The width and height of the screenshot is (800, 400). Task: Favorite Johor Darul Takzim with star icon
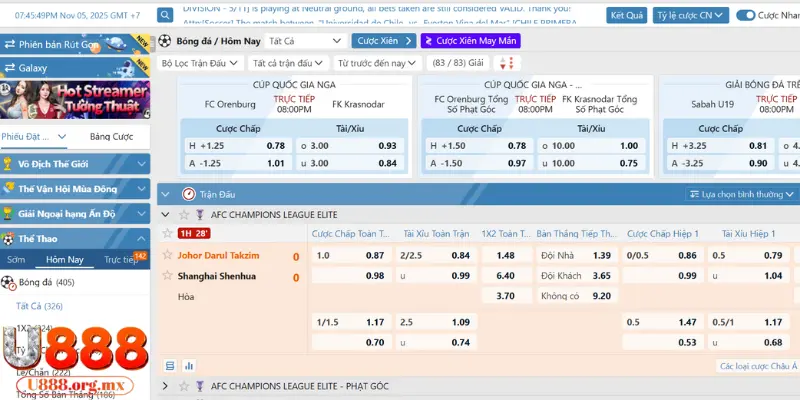pos(167,255)
